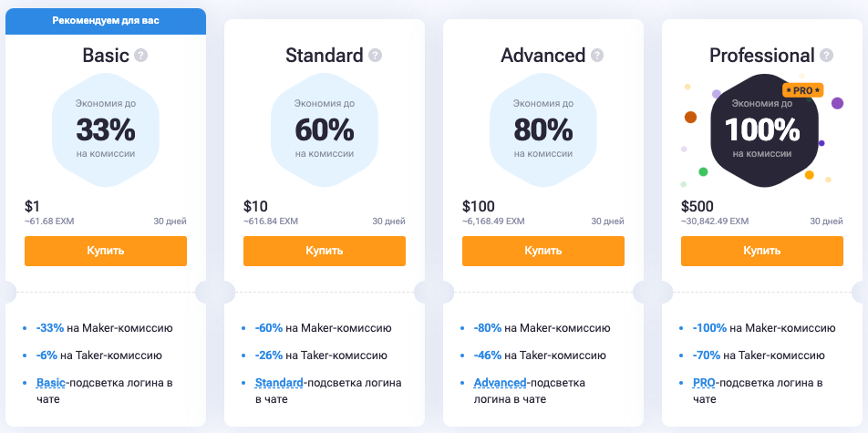
Task: Click the help icon next to Professional
Action: tap(826, 56)
